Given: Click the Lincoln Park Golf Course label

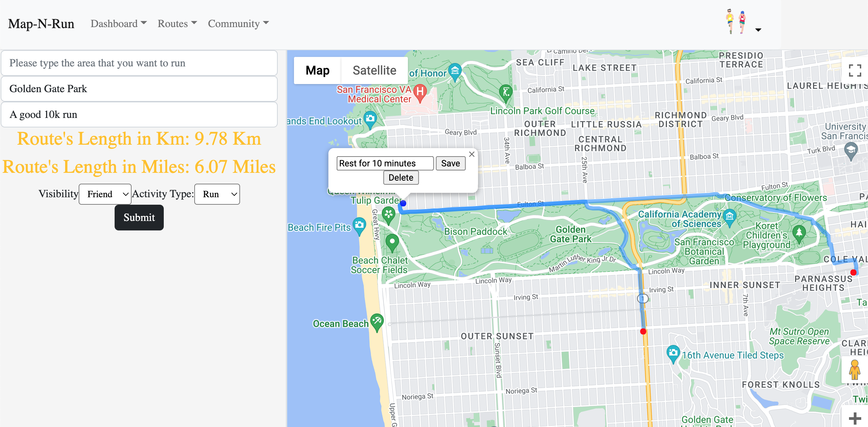Looking at the screenshot, I should pos(542,111).
